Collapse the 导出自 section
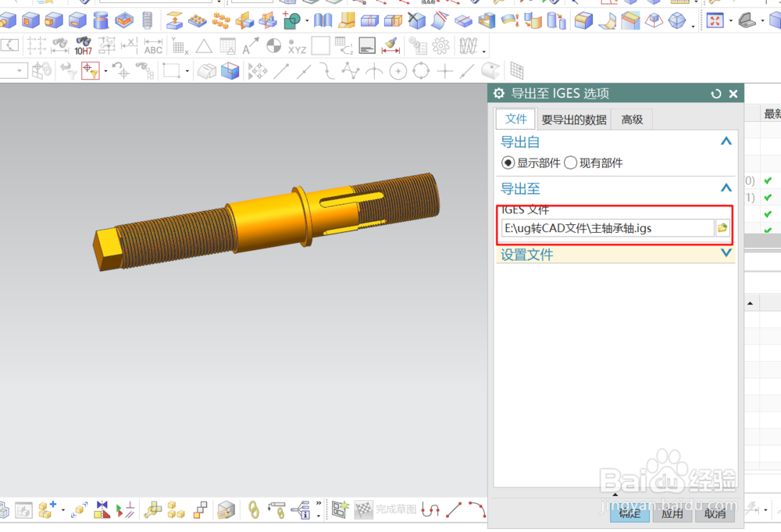The width and height of the screenshot is (781, 532). 726,141
